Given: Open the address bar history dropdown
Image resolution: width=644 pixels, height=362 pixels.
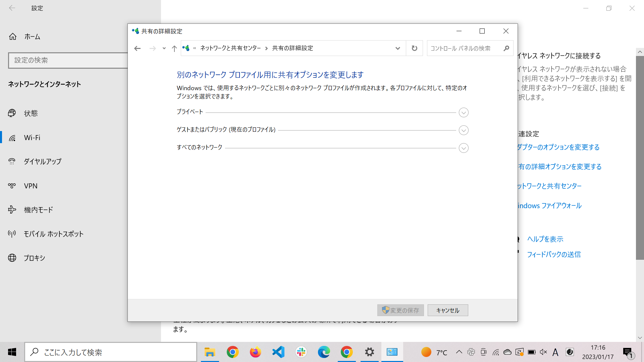Looking at the screenshot, I should (398, 48).
